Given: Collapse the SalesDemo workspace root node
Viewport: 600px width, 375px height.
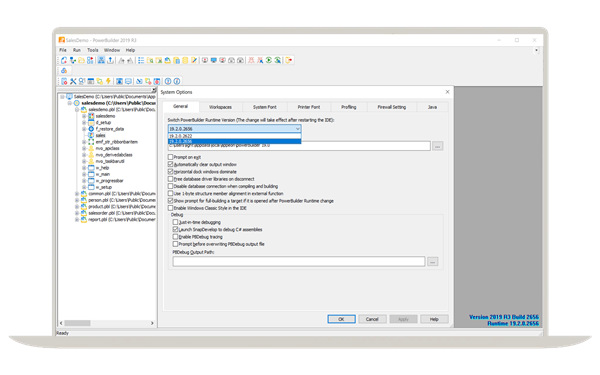Looking at the screenshot, I should (62, 97).
